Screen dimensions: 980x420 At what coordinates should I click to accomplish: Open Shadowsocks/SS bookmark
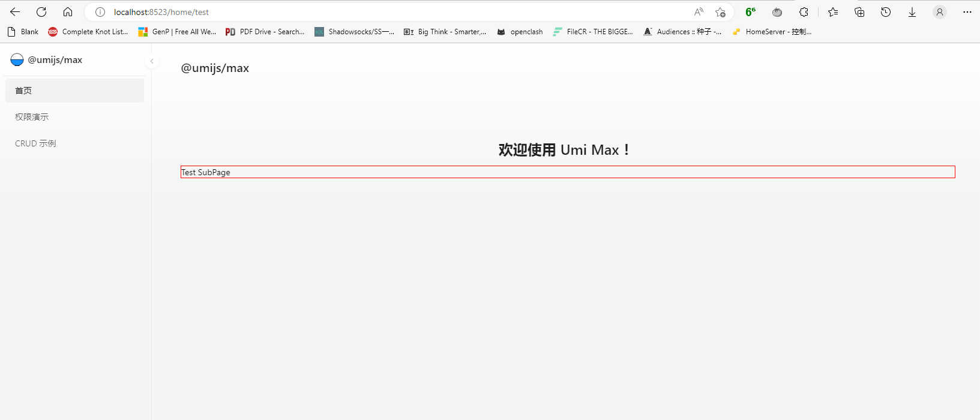(355, 32)
